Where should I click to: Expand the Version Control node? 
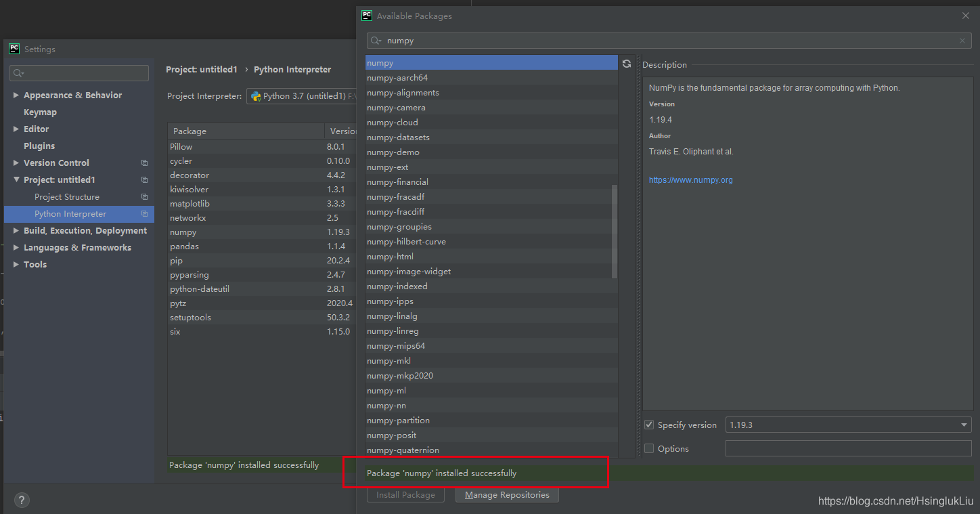16,163
